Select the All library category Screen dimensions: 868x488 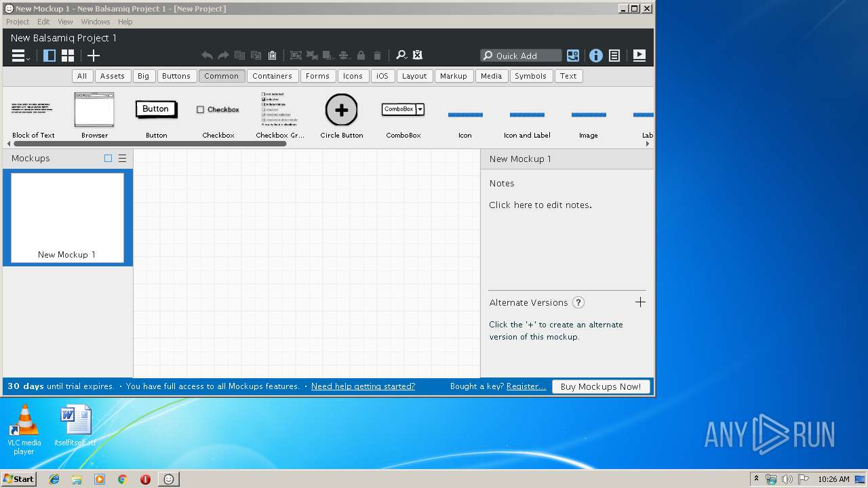(82, 76)
